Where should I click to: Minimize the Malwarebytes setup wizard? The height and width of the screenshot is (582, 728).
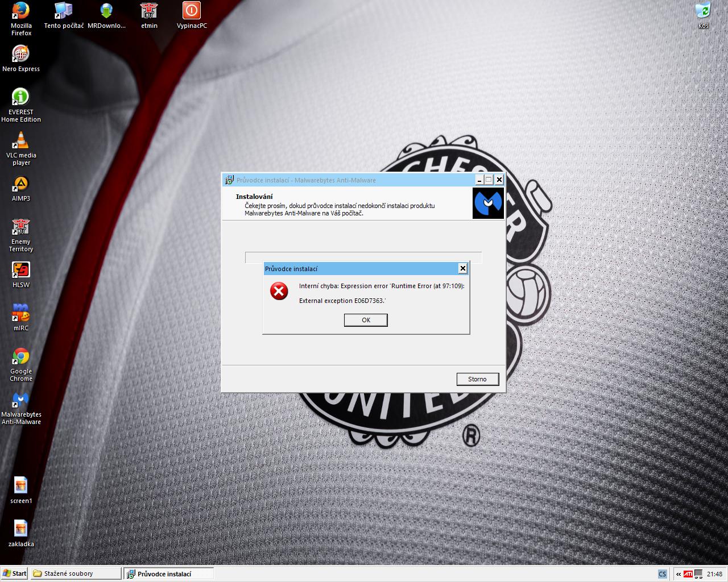(x=479, y=180)
